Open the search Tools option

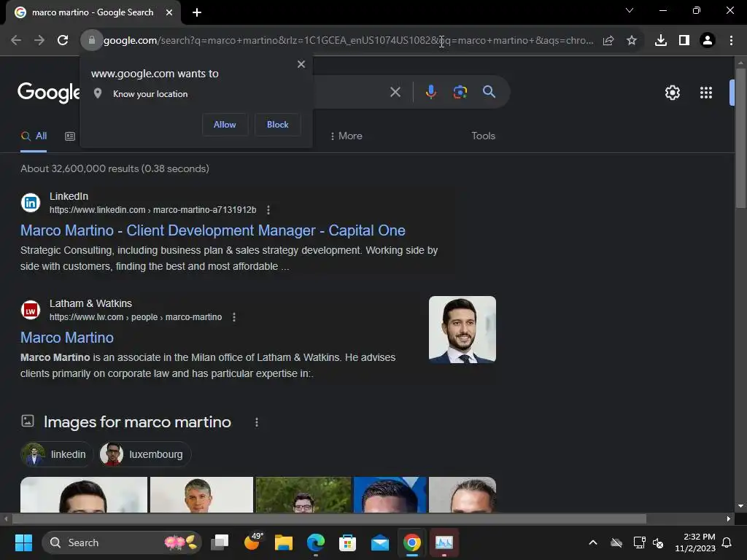[x=483, y=136]
